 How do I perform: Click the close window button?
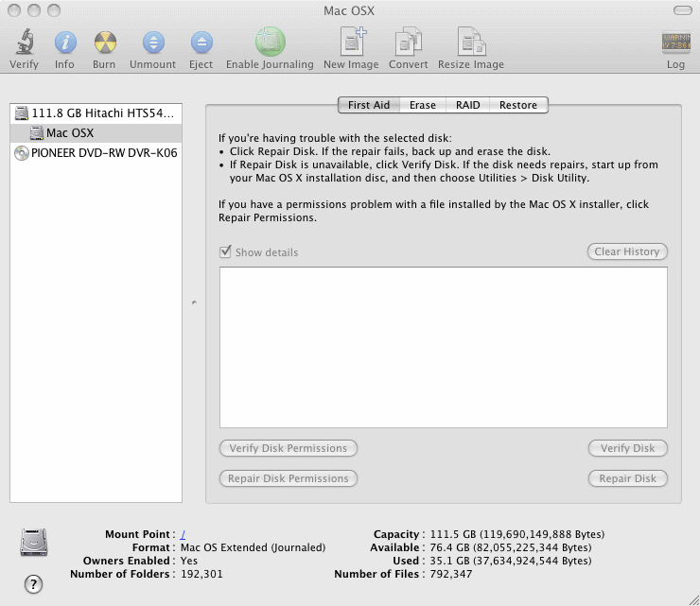tap(14, 10)
